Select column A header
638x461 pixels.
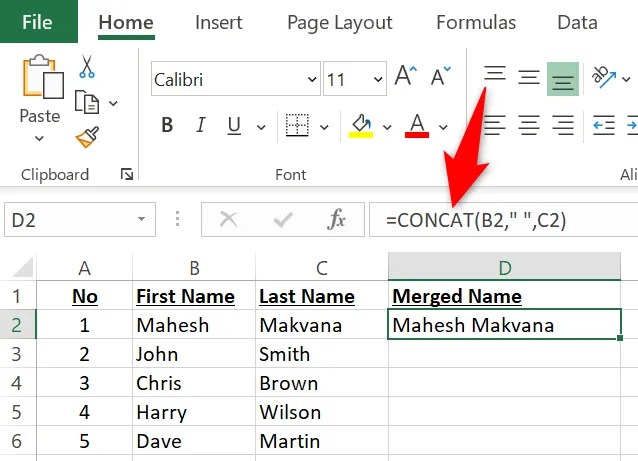coord(84,267)
